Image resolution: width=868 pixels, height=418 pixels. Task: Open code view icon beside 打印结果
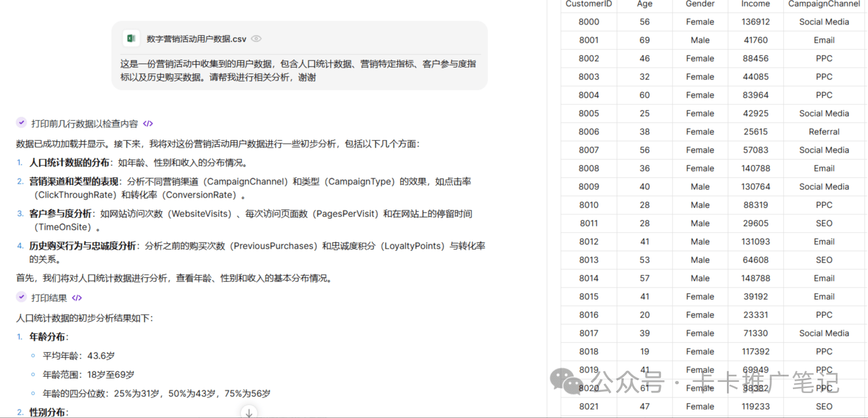tap(77, 298)
